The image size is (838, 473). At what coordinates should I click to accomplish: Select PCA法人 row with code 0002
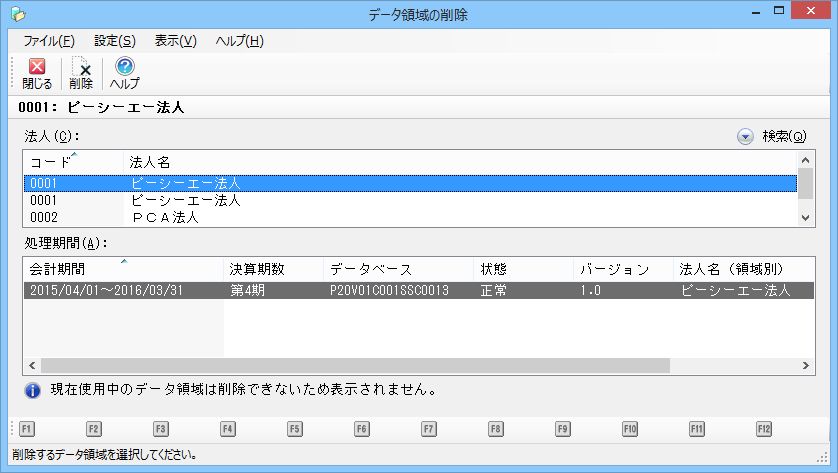[165, 217]
